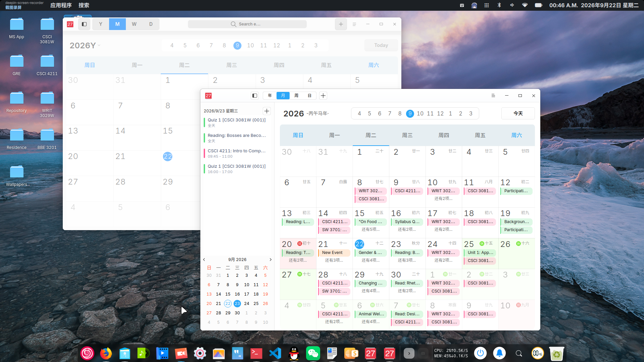644x362 pixels.
Task: Select Y year view in background calendar
Action: 101,24
